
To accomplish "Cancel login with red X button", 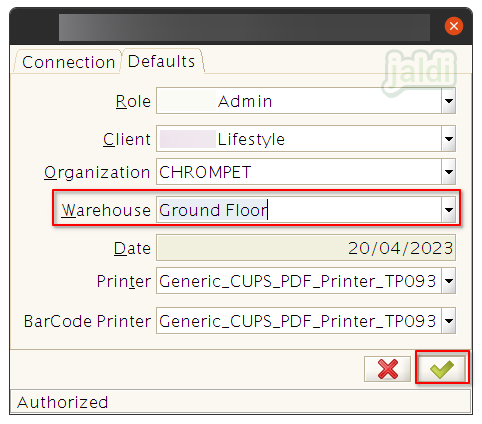I will click(x=387, y=369).
